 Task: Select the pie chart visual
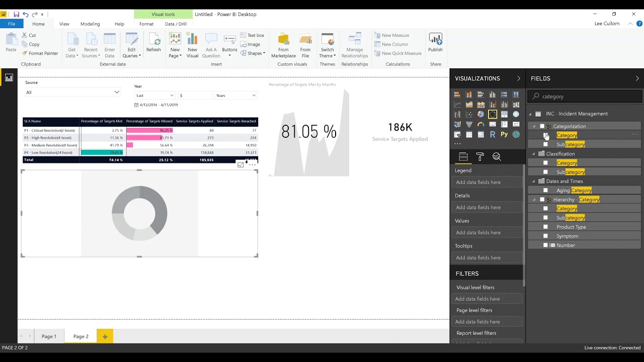tap(480, 115)
